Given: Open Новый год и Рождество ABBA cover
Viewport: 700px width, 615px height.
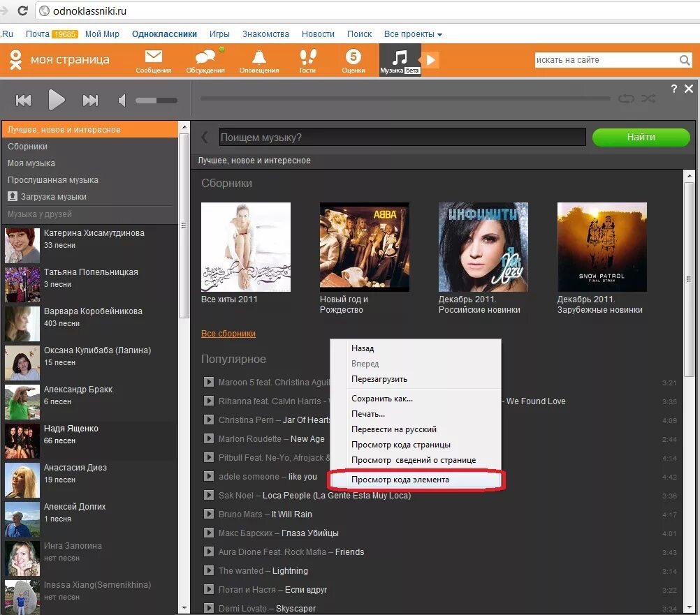Looking at the screenshot, I should click(364, 247).
